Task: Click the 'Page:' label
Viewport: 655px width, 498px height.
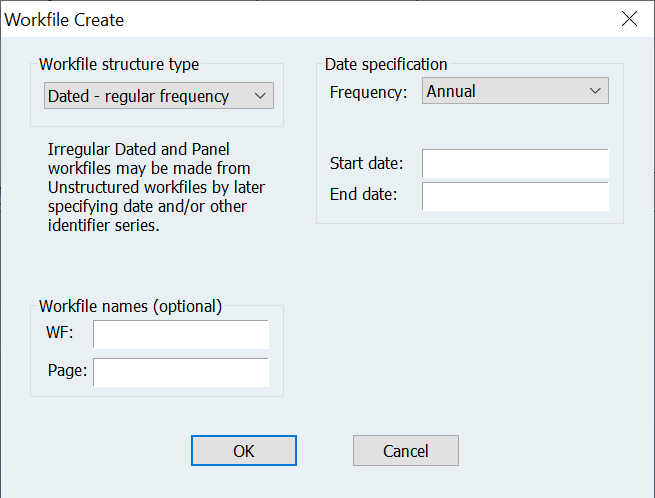Action: coord(67,371)
